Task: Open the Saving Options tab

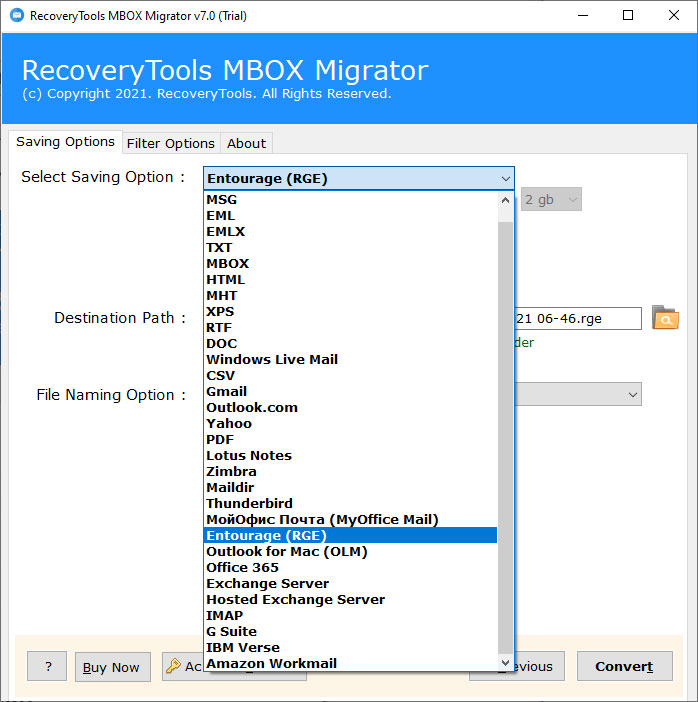Action: point(65,142)
